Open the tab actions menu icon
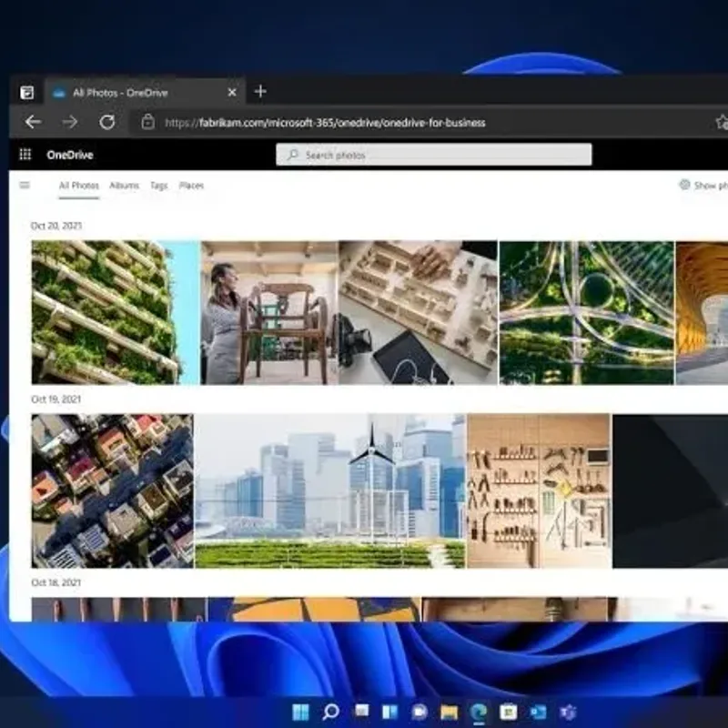 click(27, 93)
